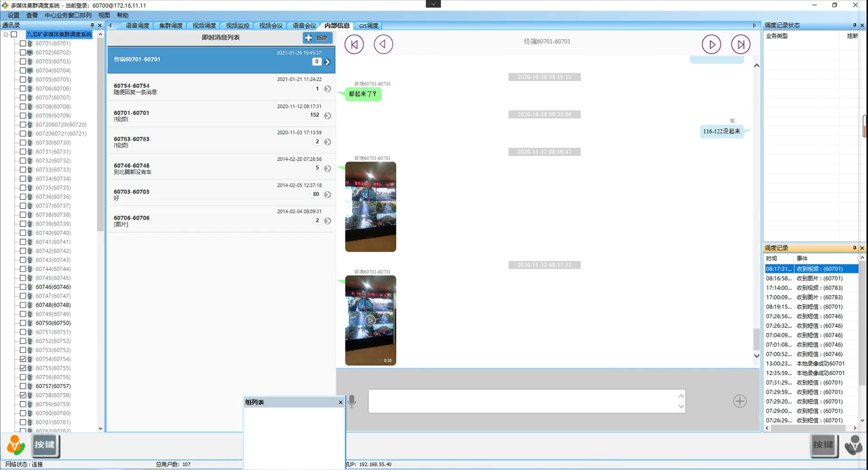Click the skip-to-first message icon

coord(354,44)
